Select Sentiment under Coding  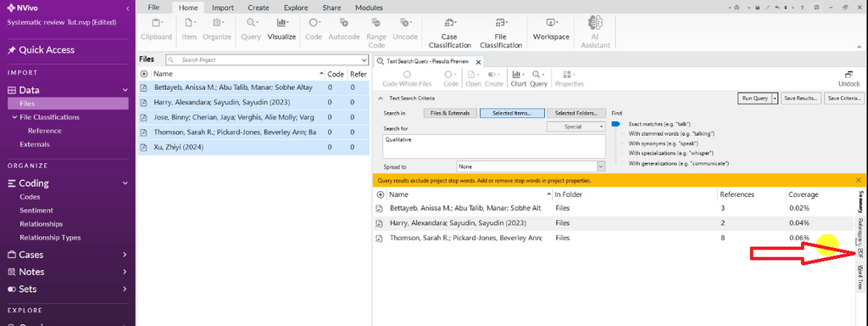36,211
